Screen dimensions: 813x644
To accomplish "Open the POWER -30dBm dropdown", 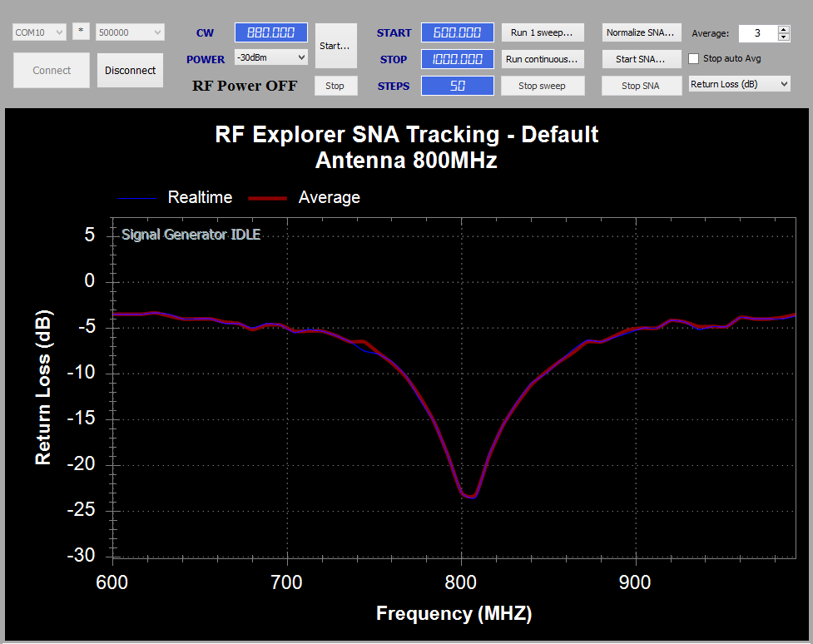I will [270, 57].
